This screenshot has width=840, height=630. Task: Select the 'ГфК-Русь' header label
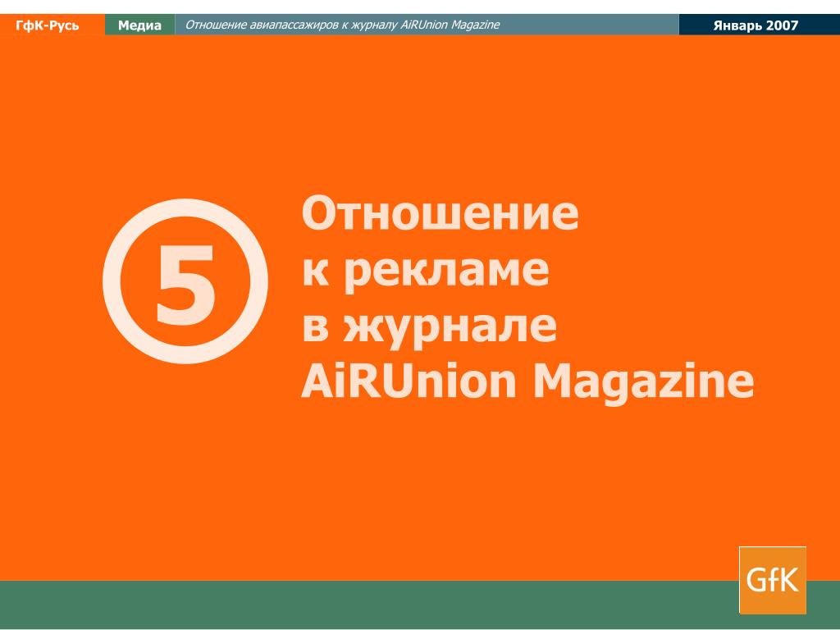click(x=47, y=25)
